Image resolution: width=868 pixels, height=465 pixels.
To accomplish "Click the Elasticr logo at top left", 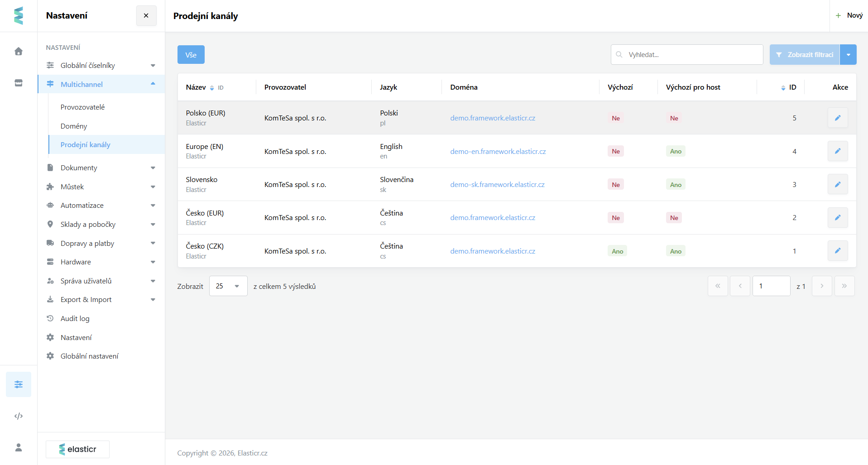I will click(x=19, y=16).
